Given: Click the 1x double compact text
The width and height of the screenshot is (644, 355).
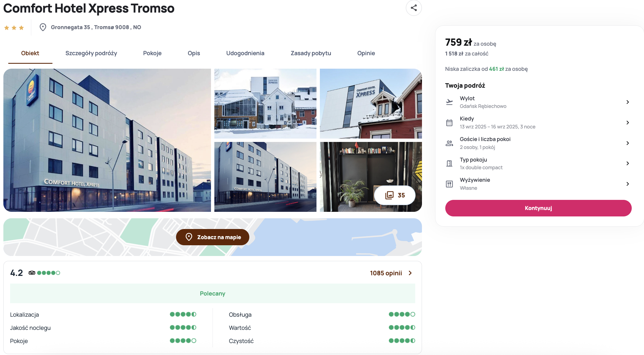Looking at the screenshot, I should pos(481,168).
